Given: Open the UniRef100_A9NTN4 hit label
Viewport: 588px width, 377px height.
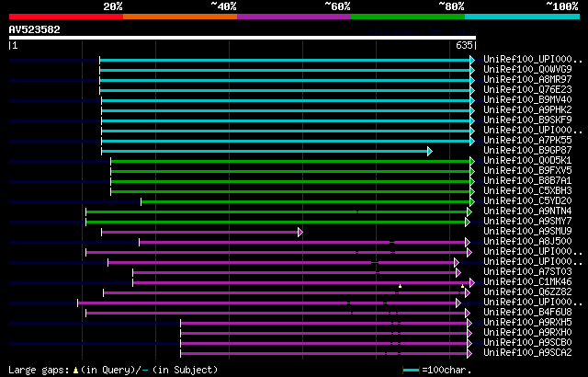Looking at the screenshot, I should point(527,211).
